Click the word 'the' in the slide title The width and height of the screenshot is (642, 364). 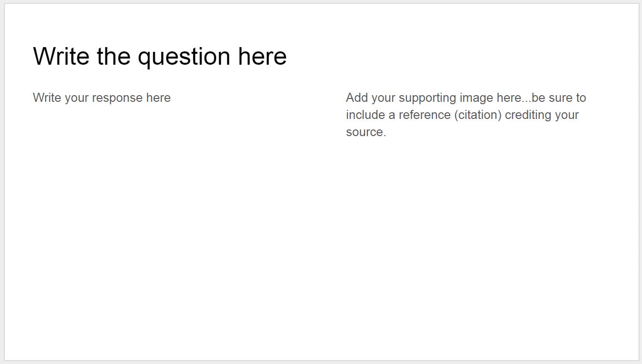pos(114,56)
